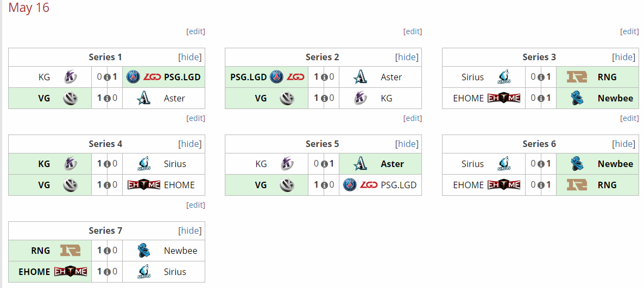Open the Newbee team name in Series 3
The image size is (644, 288).
click(x=615, y=98)
